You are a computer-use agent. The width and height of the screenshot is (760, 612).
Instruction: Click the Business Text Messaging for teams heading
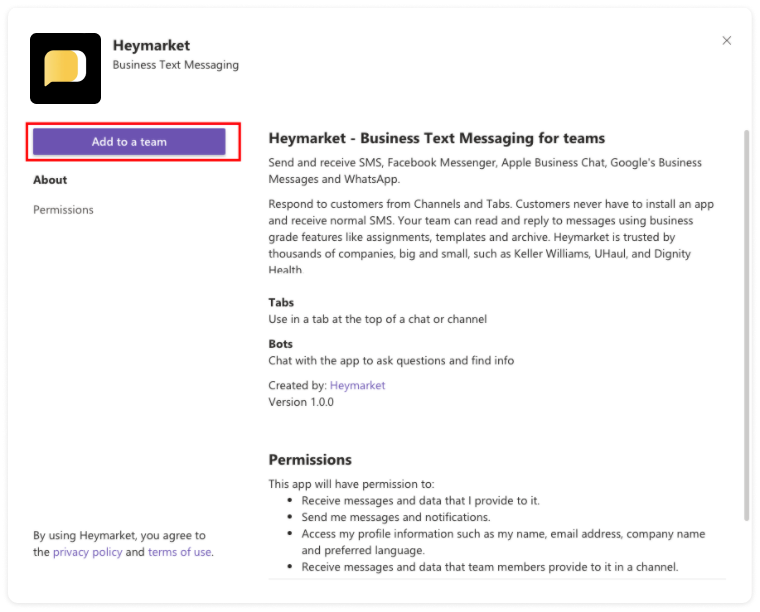pos(437,138)
